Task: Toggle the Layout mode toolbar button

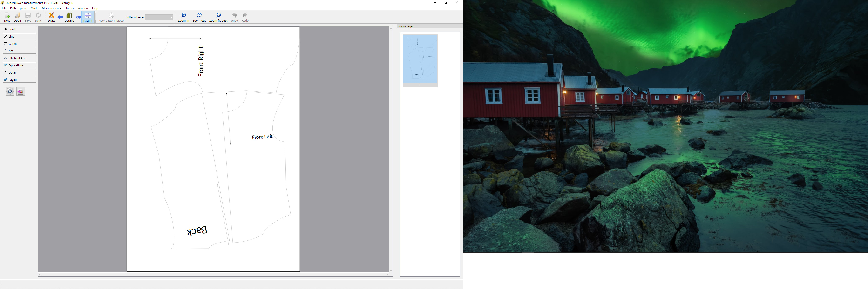Action: [x=88, y=18]
